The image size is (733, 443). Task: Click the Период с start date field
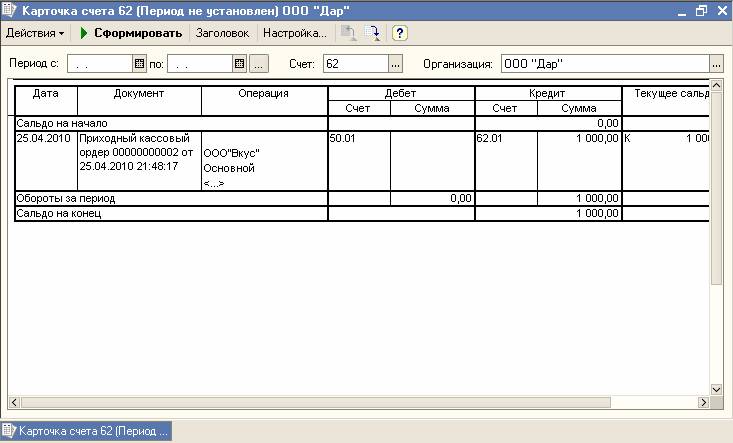(x=100, y=64)
